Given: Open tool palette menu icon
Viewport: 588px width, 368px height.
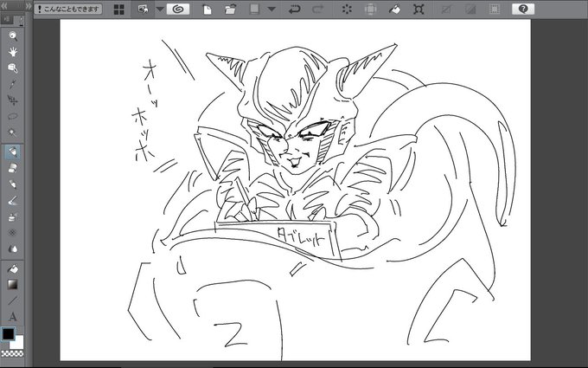Looking at the screenshot, I should pos(6,19).
